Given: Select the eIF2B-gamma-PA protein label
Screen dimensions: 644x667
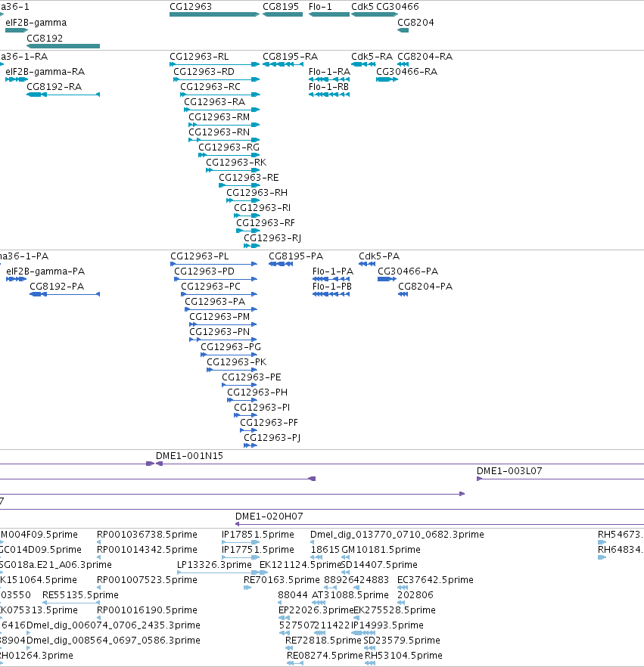Looking at the screenshot, I should (45, 271).
